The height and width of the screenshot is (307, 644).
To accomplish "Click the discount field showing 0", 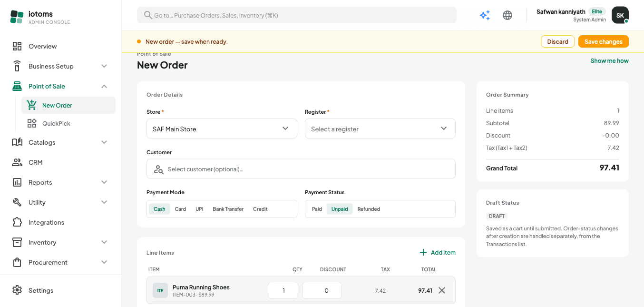I will 322,290.
